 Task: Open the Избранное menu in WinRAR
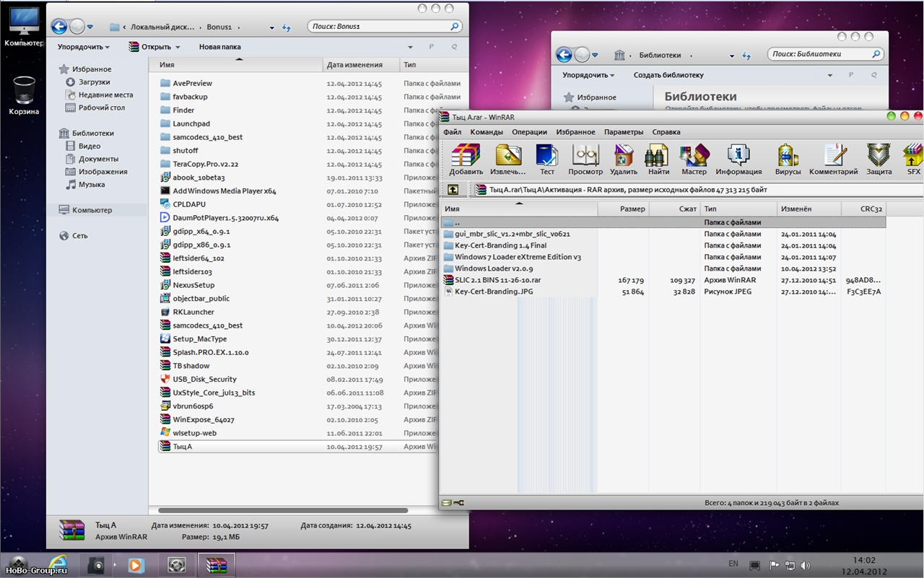tap(575, 132)
